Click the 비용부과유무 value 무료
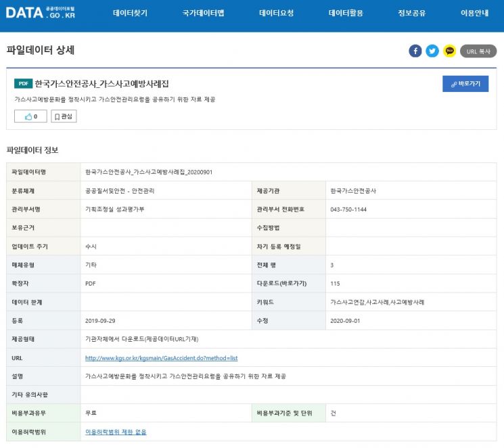Viewport: 504px width, 448px height. pos(91,413)
